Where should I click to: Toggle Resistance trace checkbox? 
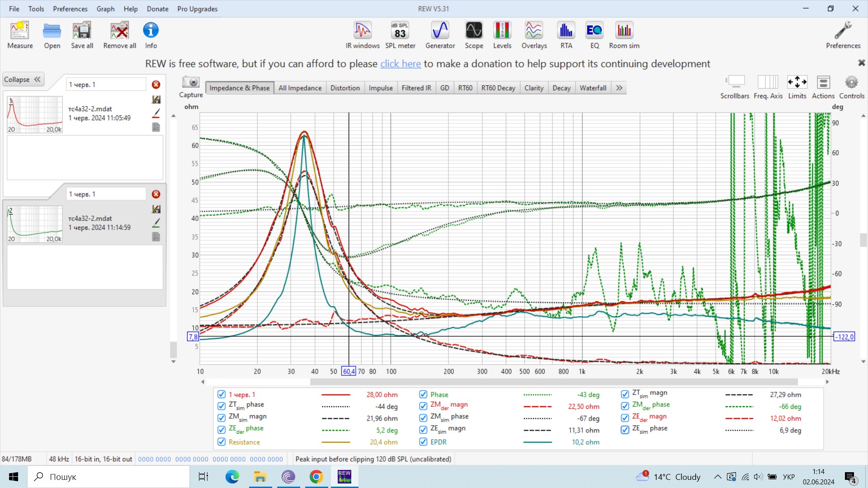(x=222, y=442)
